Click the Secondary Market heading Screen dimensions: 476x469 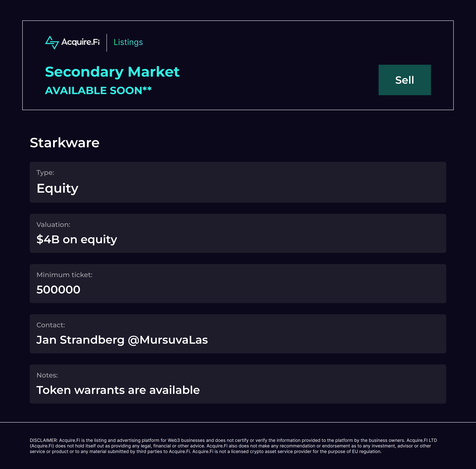pyautogui.click(x=112, y=72)
